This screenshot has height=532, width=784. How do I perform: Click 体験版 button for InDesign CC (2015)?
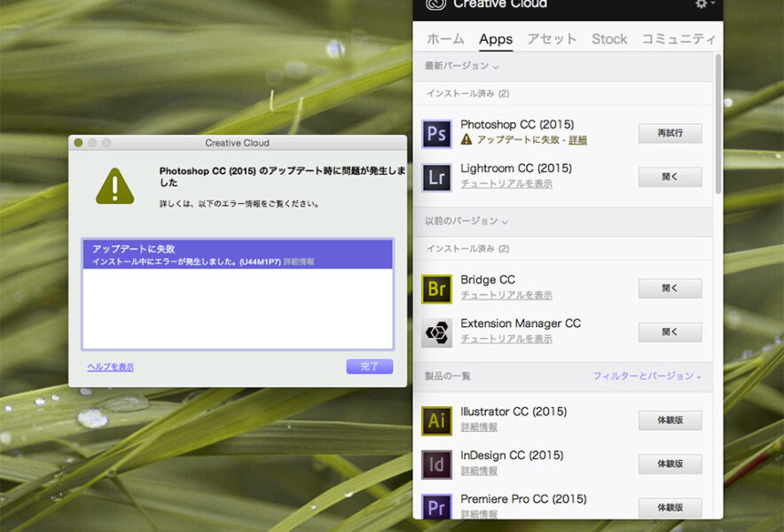pos(670,464)
